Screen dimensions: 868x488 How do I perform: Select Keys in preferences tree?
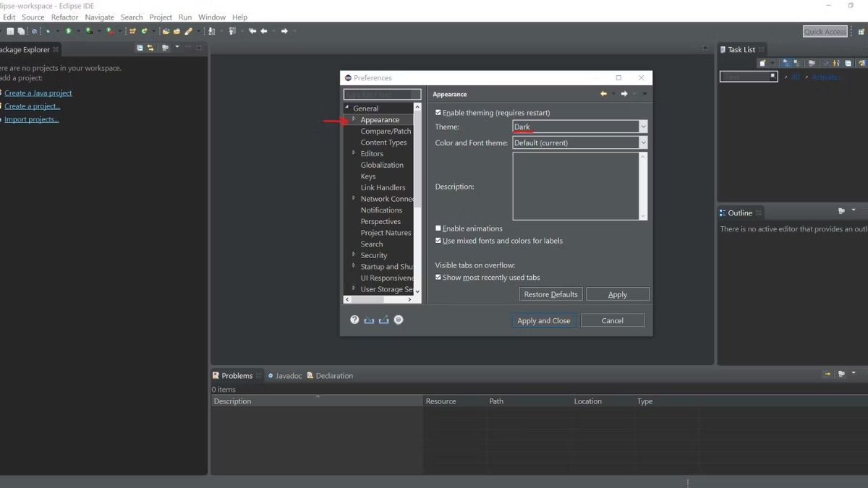pos(368,176)
